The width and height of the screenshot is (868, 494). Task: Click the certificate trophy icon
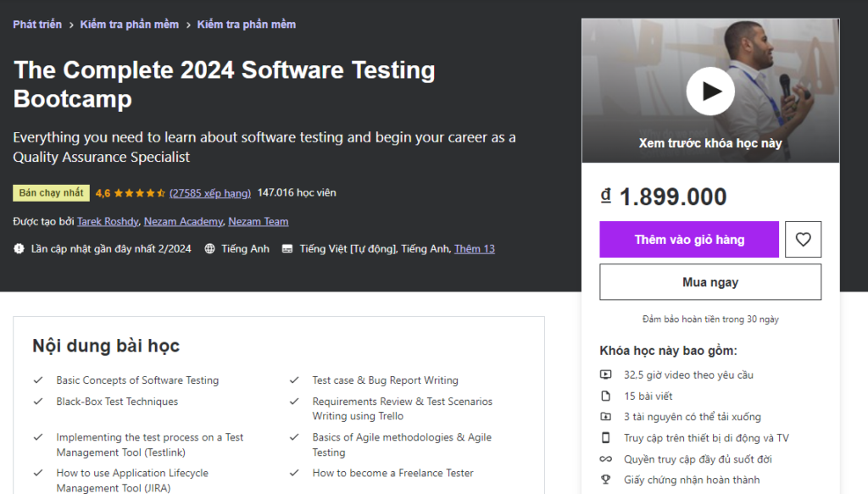tap(606, 480)
